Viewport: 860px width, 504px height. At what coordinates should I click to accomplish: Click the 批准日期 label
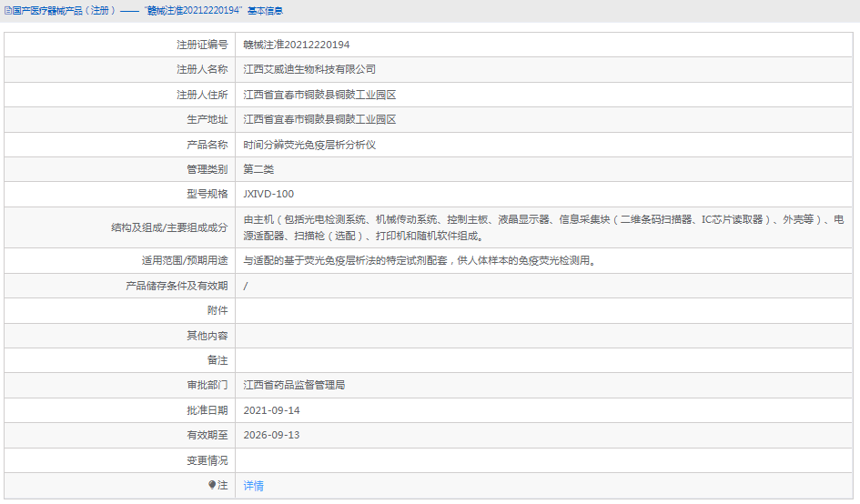(207, 410)
